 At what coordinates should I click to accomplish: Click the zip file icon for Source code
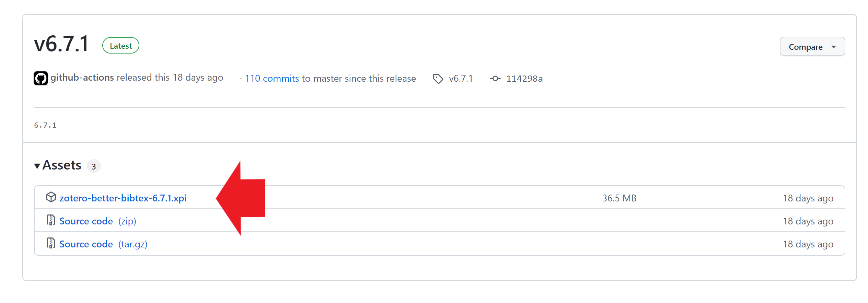pyautogui.click(x=51, y=220)
